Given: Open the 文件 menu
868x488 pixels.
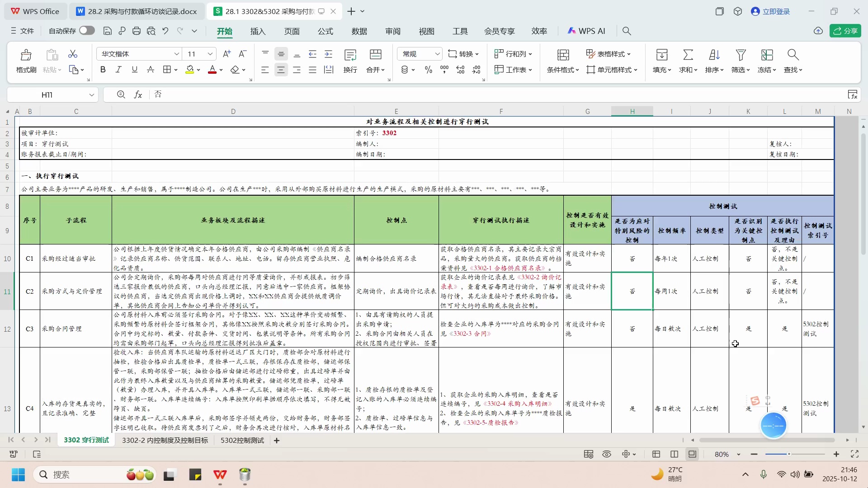Looking at the screenshot, I should click(x=22, y=31).
